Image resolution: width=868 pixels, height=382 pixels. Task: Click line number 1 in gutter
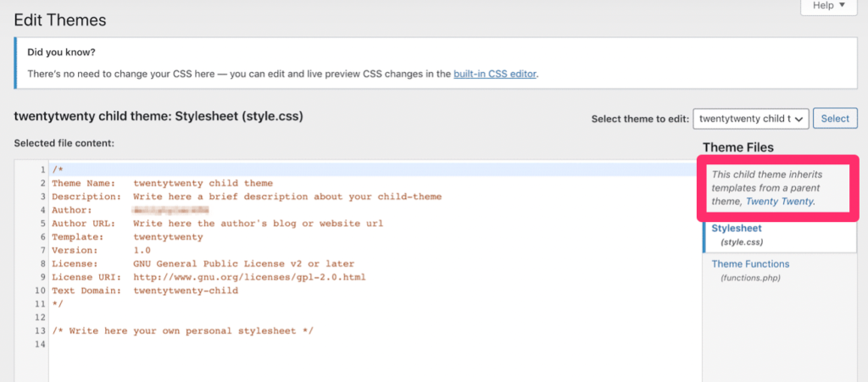pos(42,169)
